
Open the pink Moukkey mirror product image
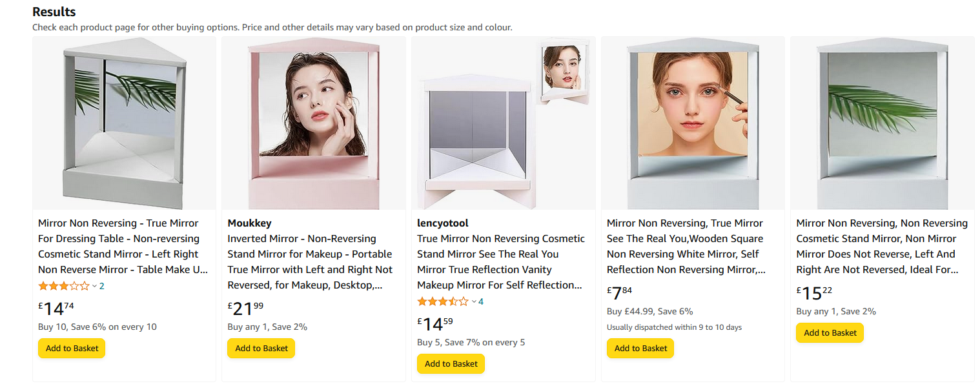(313, 123)
